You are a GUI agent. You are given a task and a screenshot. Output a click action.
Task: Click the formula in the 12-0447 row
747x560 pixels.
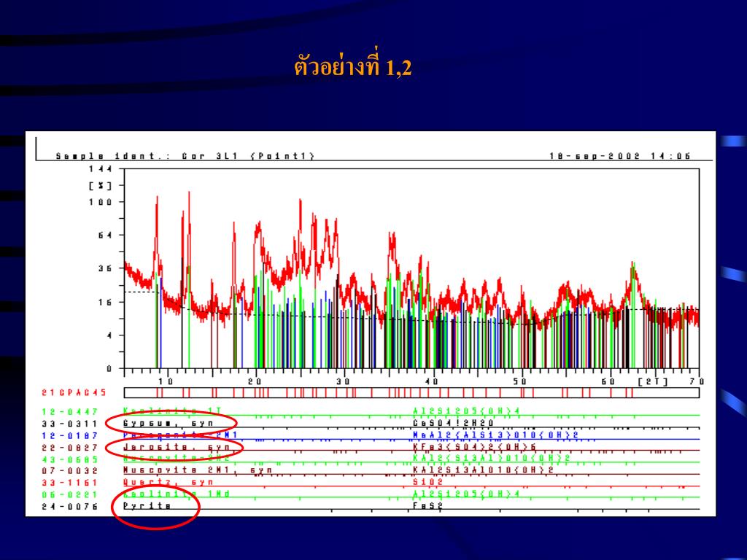pyautogui.click(x=466, y=411)
